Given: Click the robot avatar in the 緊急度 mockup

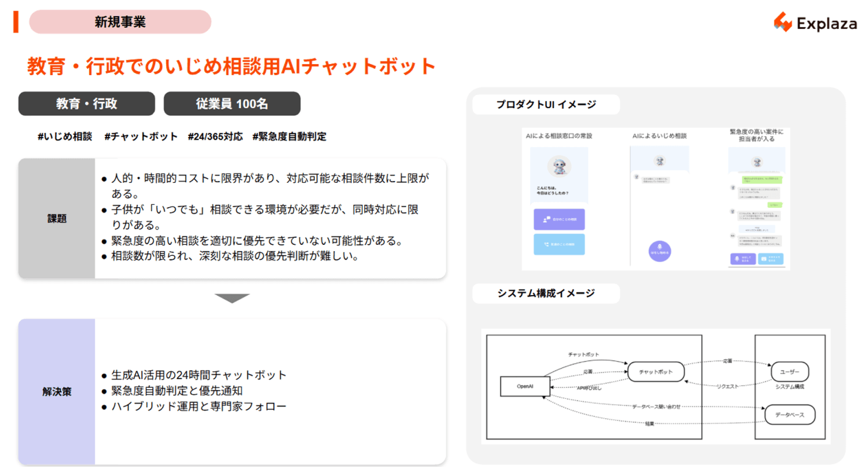Looking at the screenshot, I should tap(757, 163).
